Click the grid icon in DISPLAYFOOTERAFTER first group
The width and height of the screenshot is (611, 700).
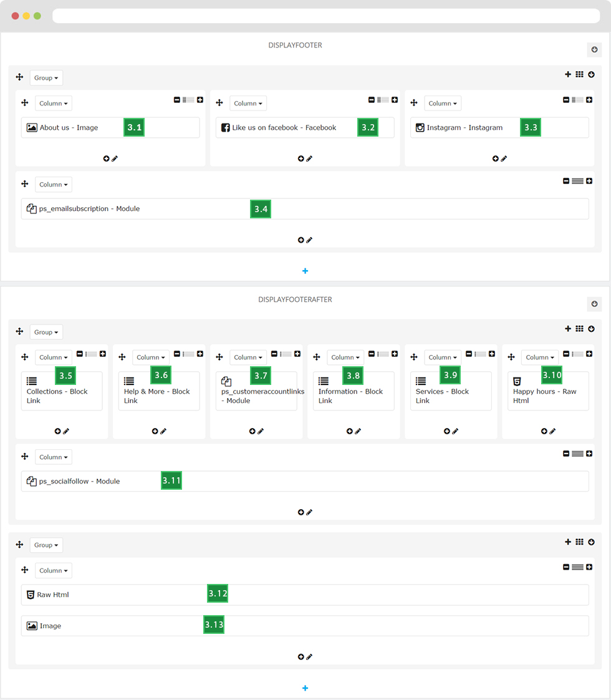(x=579, y=329)
